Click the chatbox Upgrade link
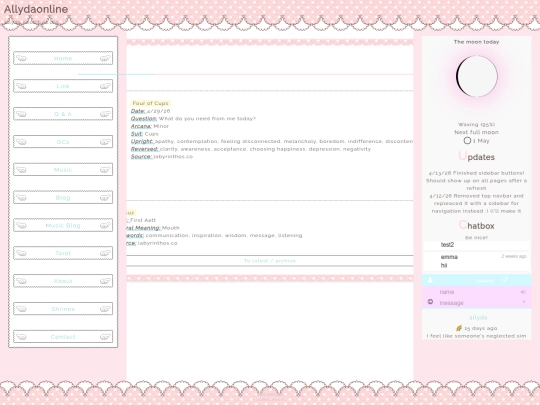 485,281
